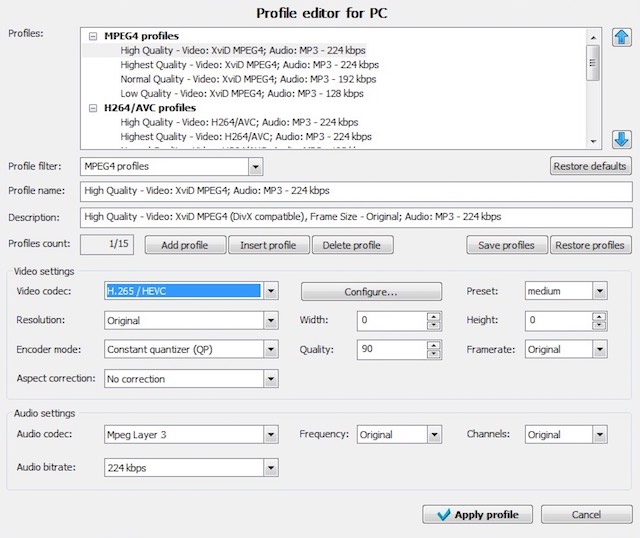The image size is (640, 538).
Task: Decrease Width with the down spinner
Action: [x=433, y=325]
